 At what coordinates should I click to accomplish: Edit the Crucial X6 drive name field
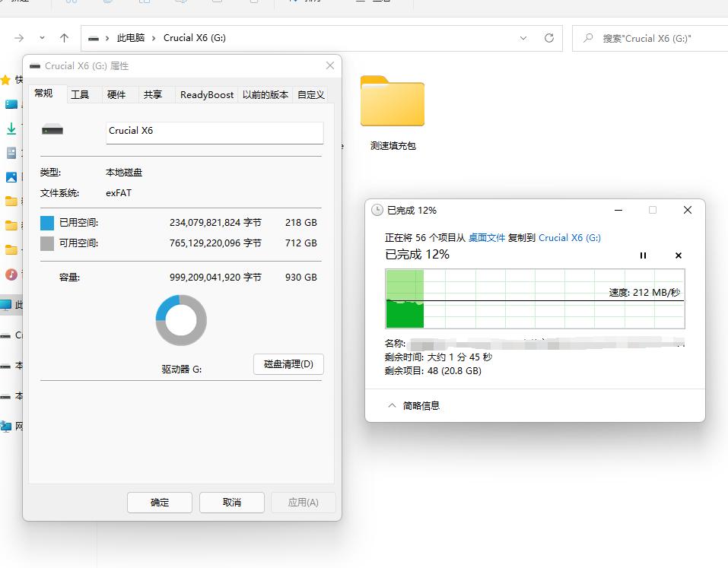pos(215,133)
